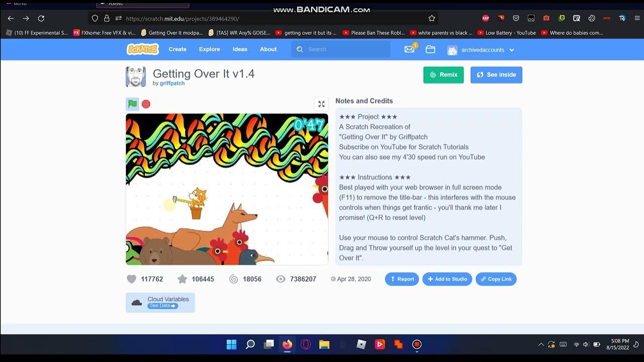Copy the project link
The image size is (644, 362).
coord(496,279)
